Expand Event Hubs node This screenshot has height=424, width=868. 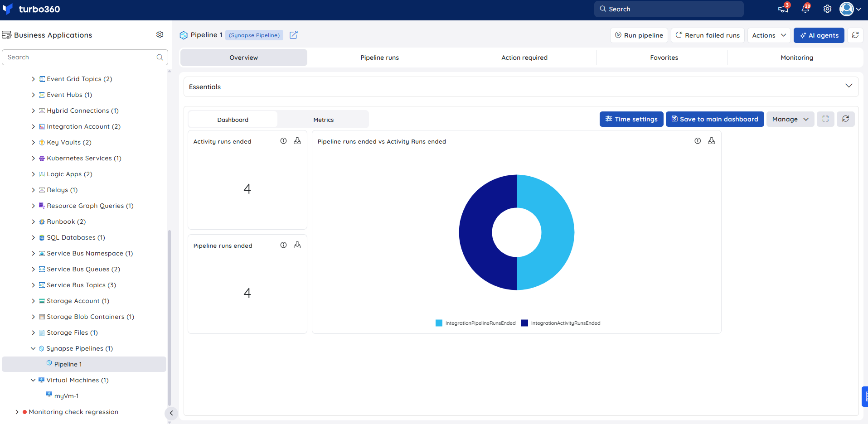coord(33,95)
